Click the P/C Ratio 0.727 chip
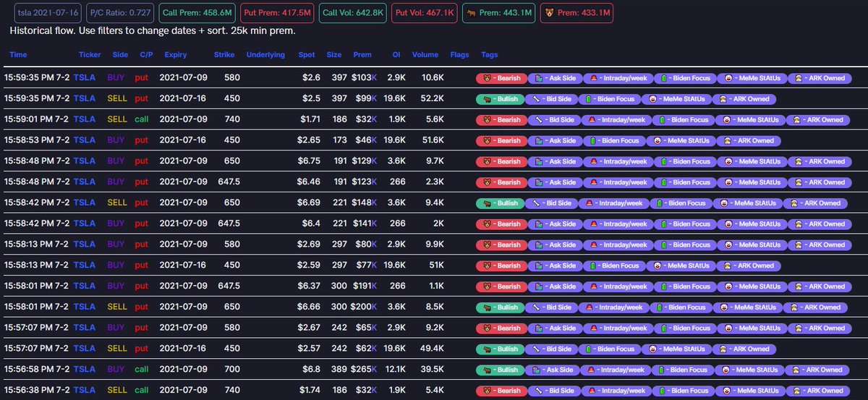This screenshot has height=400, width=868. (120, 13)
